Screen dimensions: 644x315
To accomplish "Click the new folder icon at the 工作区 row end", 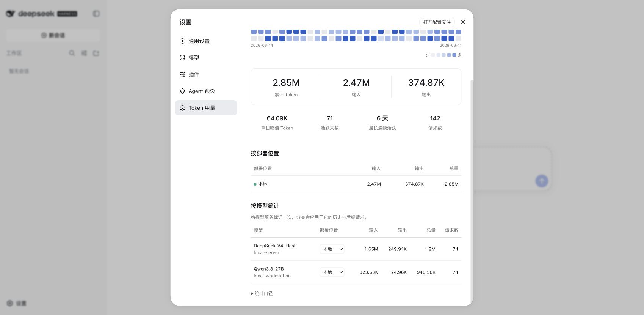I will coord(96,53).
